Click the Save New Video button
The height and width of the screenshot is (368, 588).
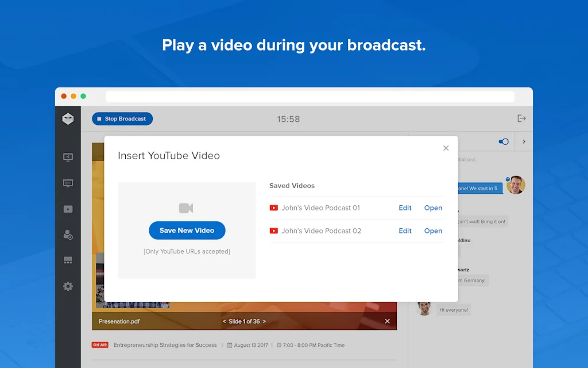[187, 229]
